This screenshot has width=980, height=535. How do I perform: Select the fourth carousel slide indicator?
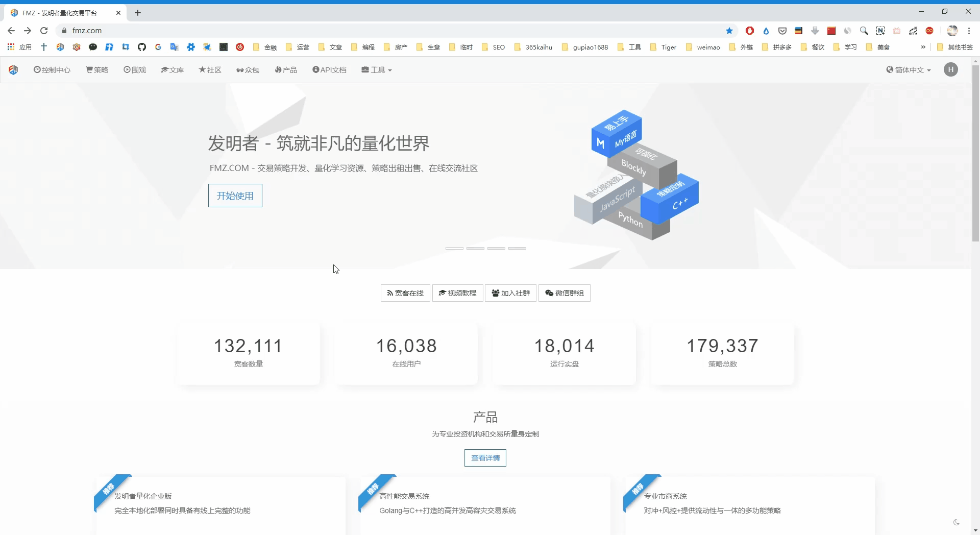(x=517, y=248)
